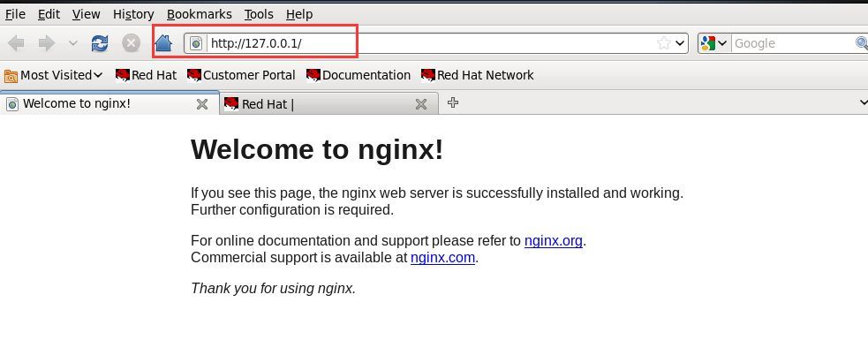Image resolution: width=868 pixels, height=340 pixels.
Task: Open the Tools menu
Action: (x=259, y=14)
